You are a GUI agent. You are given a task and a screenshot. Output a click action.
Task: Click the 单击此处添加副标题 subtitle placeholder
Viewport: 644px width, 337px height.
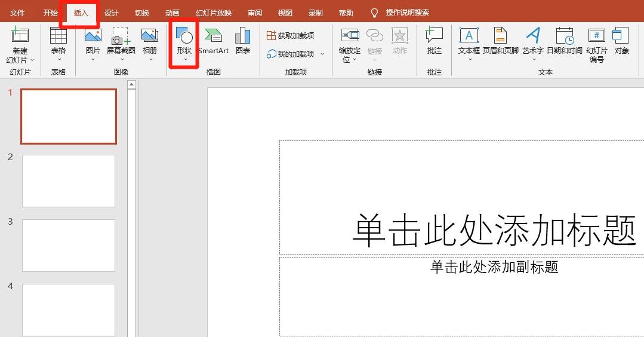tap(494, 267)
